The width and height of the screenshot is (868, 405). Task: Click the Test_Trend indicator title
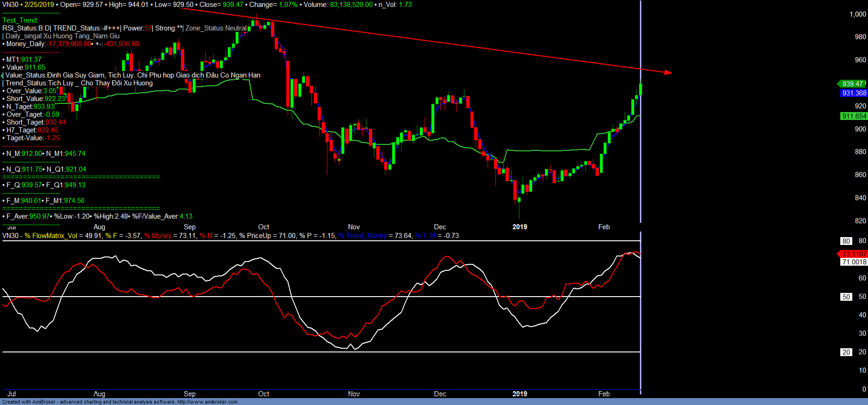[x=20, y=20]
